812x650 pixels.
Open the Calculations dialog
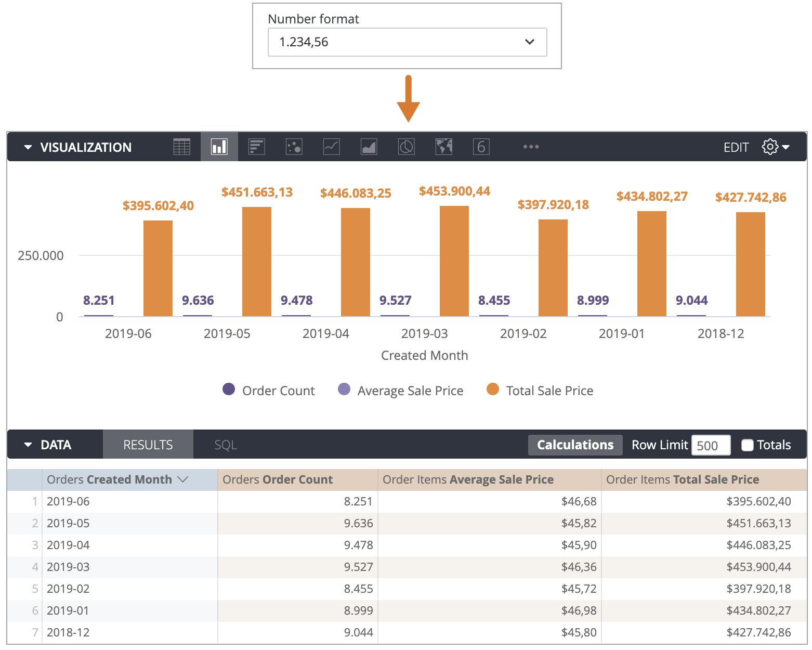click(x=574, y=445)
